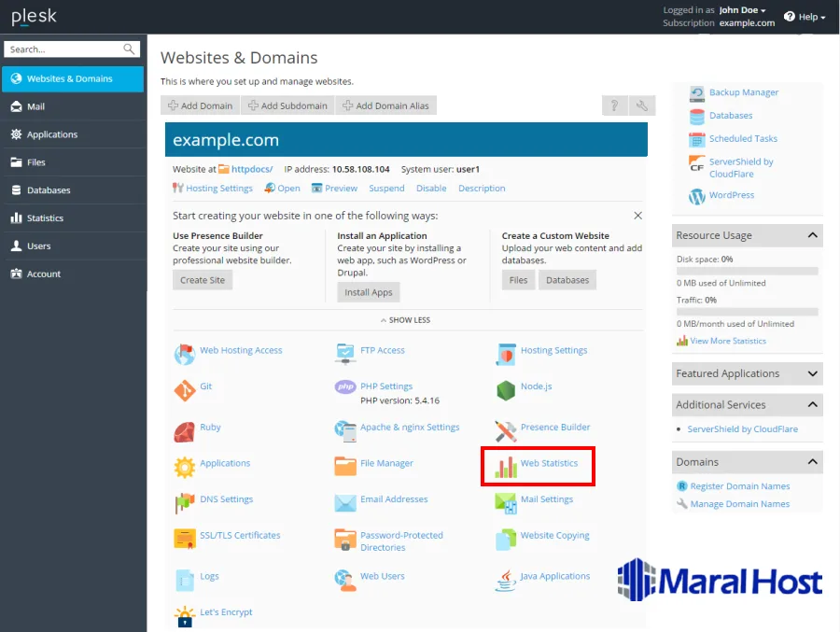Click the Node.js hexagon icon
Image resolution: width=840 pixels, height=632 pixels.
coord(506,390)
